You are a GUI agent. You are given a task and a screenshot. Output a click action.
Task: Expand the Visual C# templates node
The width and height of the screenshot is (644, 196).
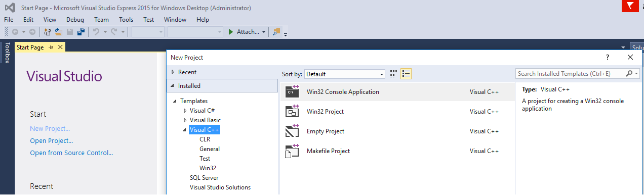point(185,111)
